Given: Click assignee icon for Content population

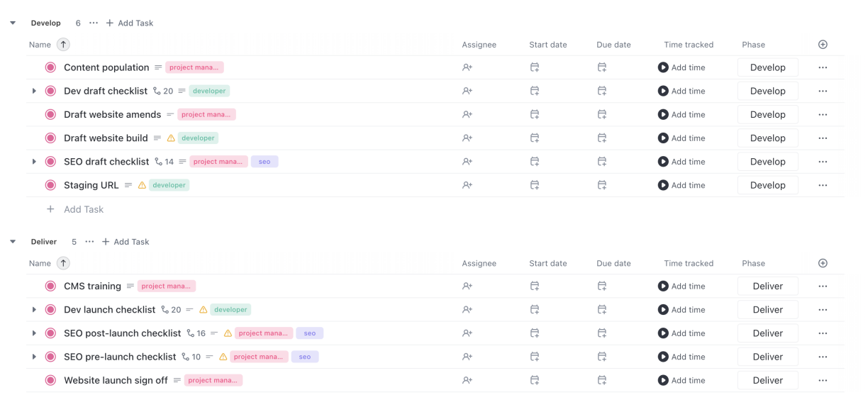Looking at the screenshot, I should coord(467,67).
